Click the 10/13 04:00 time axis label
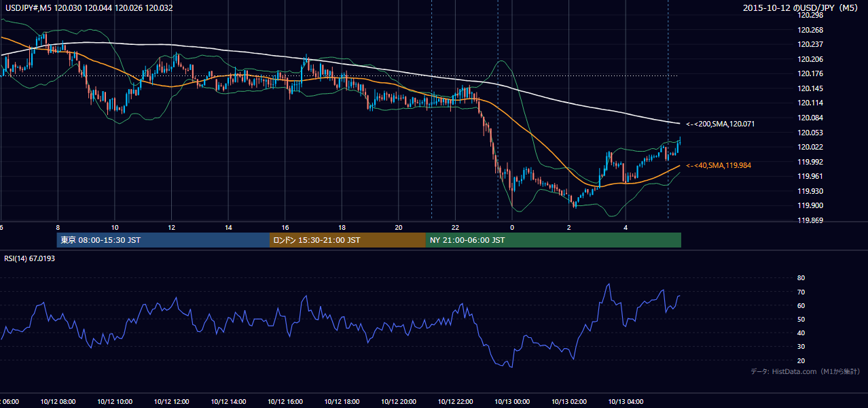This screenshot has height=408, width=868. click(626, 402)
